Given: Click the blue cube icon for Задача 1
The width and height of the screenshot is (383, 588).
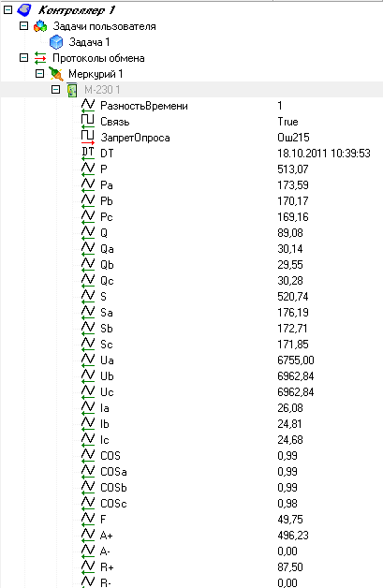Looking at the screenshot, I should (56, 42).
